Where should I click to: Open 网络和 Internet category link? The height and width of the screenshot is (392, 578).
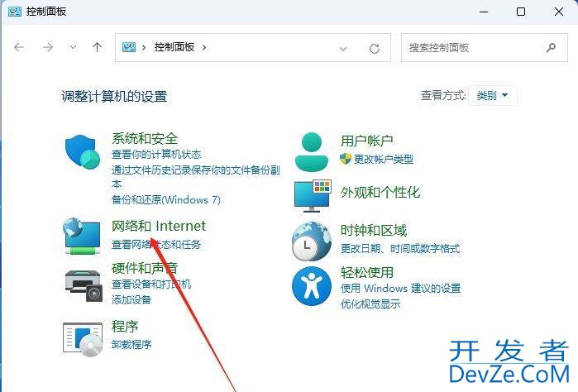point(159,226)
